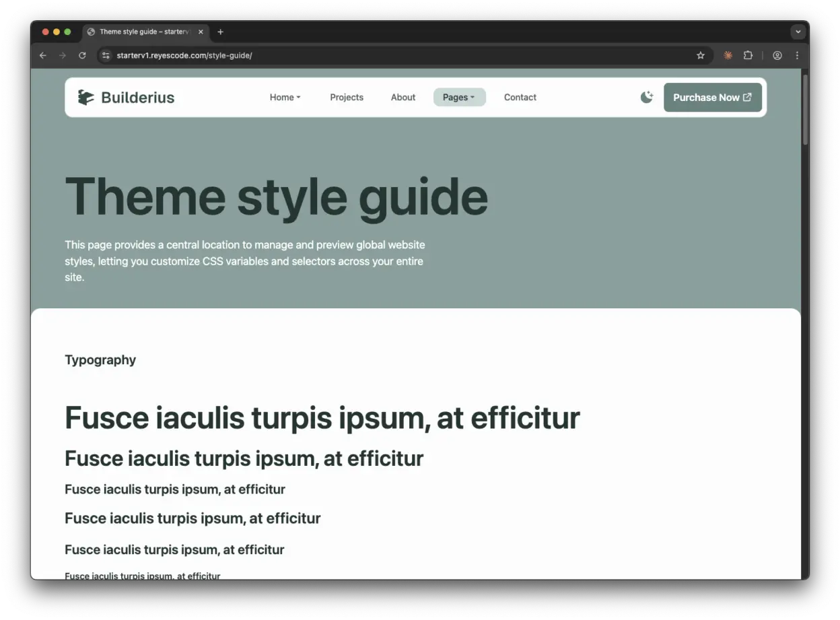
Task: Navigate to the Contact page
Action: click(x=520, y=98)
